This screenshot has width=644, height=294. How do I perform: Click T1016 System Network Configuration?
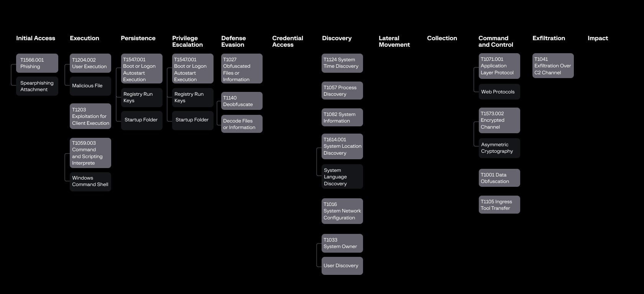pyautogui.click(x=342, y=211)
